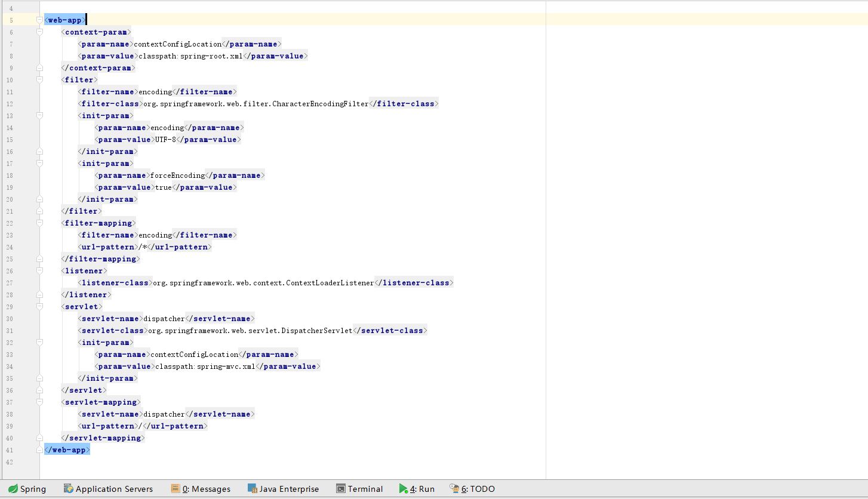868x499 pixels.
Task: Click the closing fold marker on line 21
Action: [39, 211]
